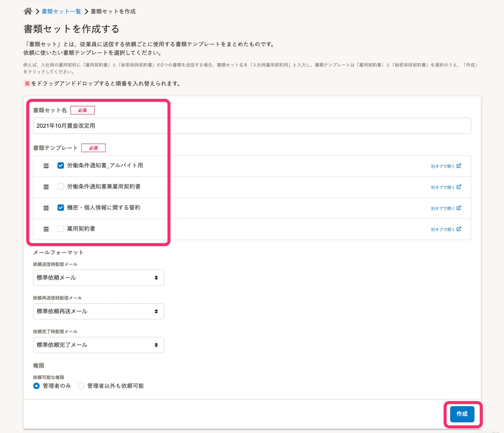
Task: Check 労働条件通知書兼雇用契約書 checkbox
Action: click(60, 186)
